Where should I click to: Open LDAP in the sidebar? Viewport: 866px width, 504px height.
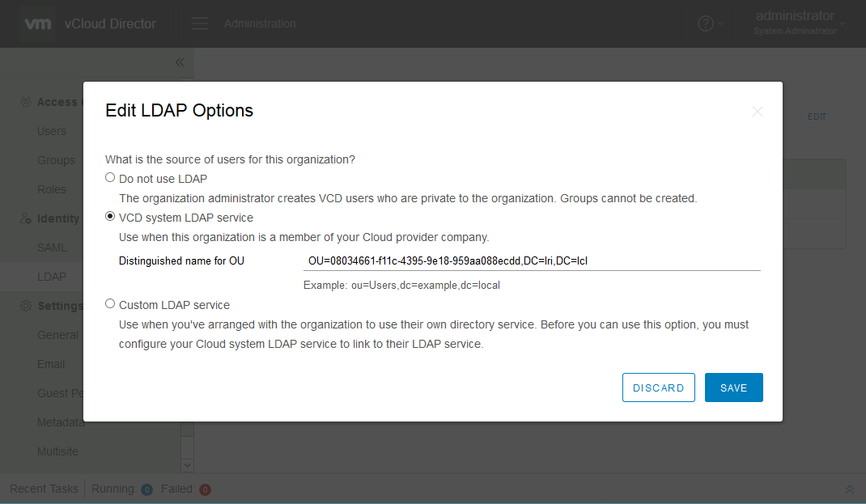[51, 277]
